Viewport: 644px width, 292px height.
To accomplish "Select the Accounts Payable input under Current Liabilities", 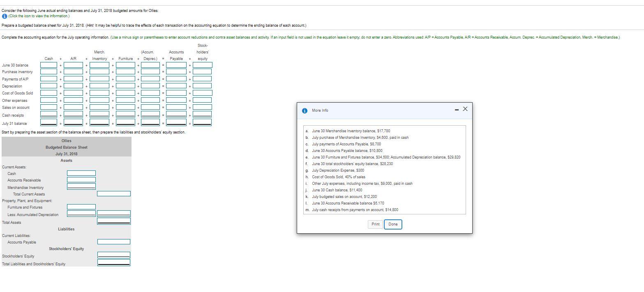I will 114,242.
